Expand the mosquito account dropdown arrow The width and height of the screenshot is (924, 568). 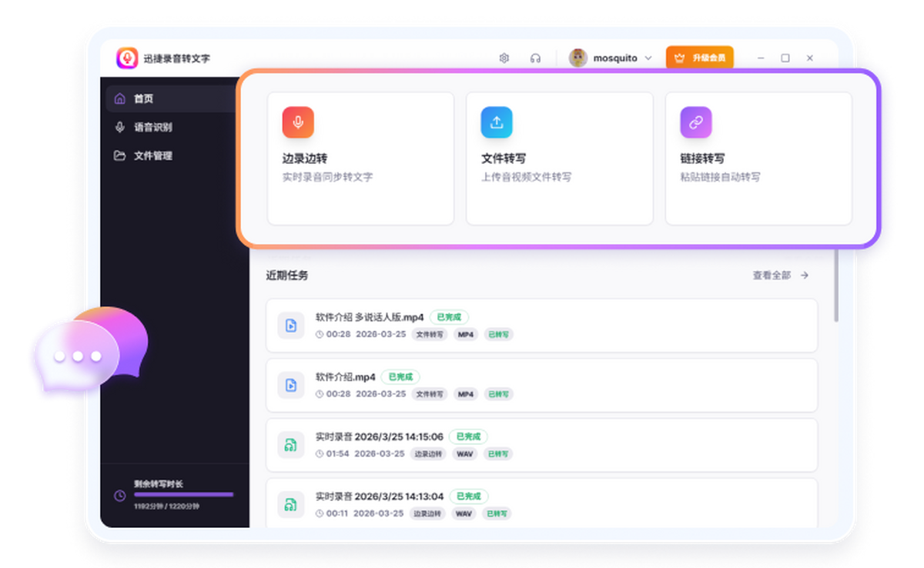tap(648, 58)
